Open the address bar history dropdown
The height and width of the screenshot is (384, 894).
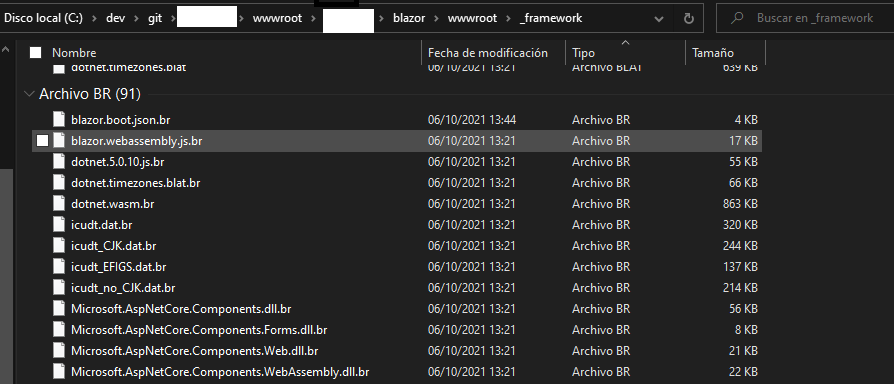(659, 18)
